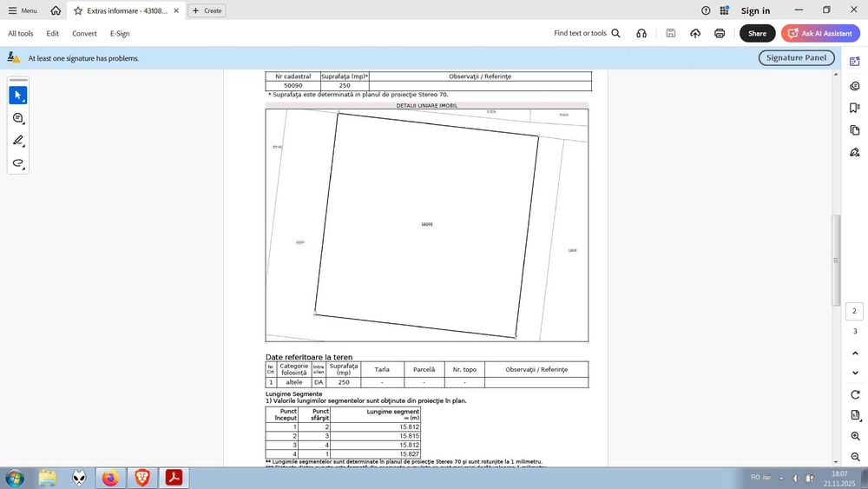Create a new tab with Create button
Screen dimensions: 868x489
pos(207,10)
